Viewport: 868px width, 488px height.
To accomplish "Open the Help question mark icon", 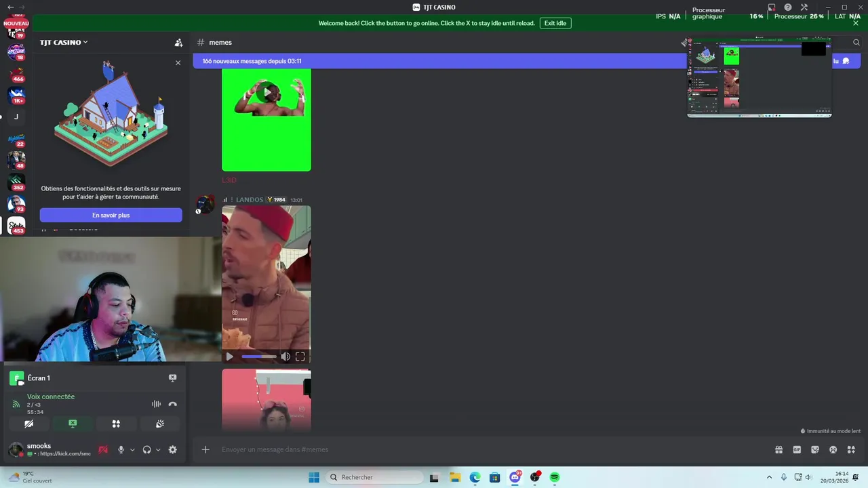I will point(788,7).
